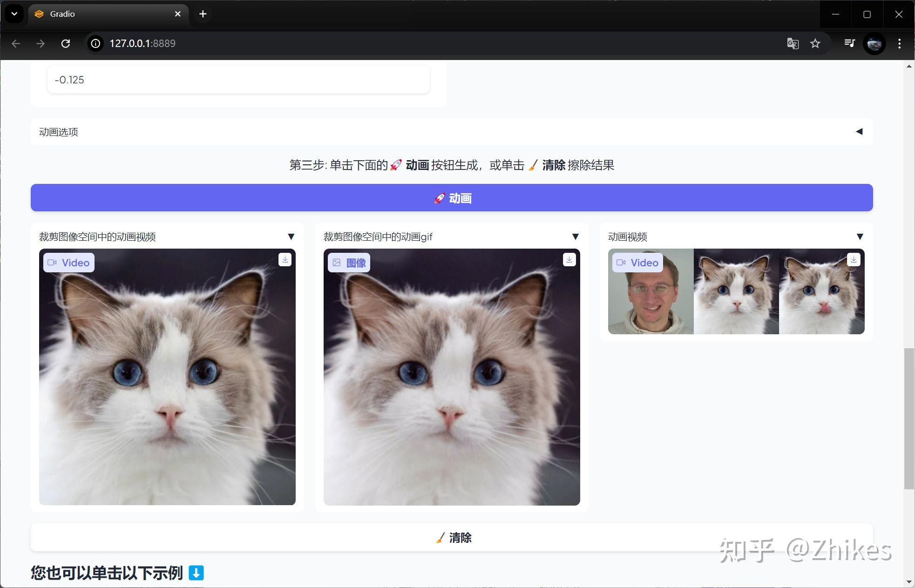Click the tab search dropdown arrow

click(x=14, y=14)
